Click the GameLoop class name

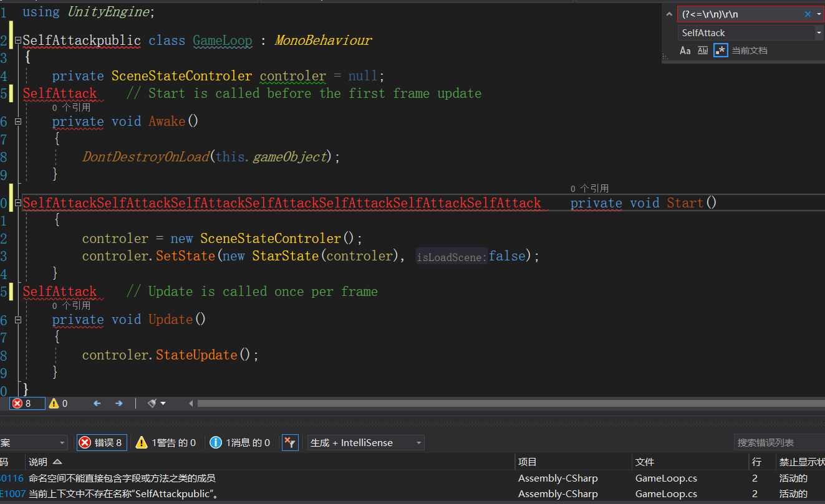(x=223, y=41)
